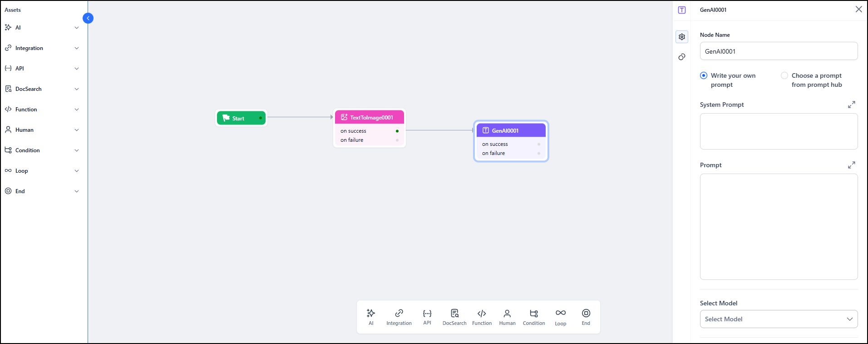868x344 pixels.
Task: Select the TextToImage0001 node on canvas
Action: point(370,118)
